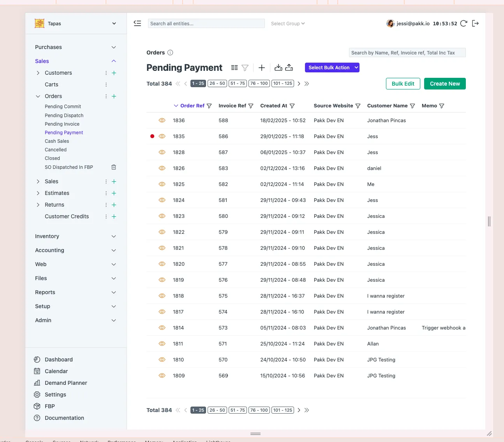Toggle visibility eye on order 1836
Viewport: 504px width, 442px height.
point(162,120)
